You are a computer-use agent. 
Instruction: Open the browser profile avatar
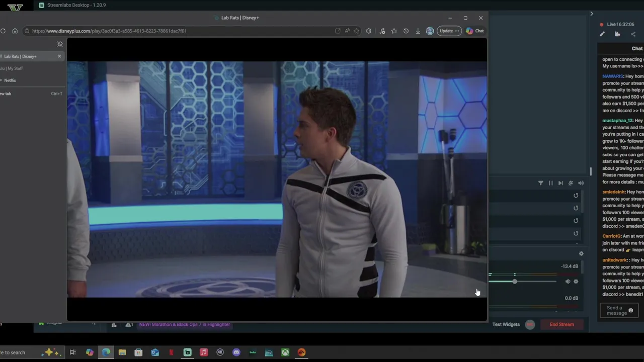point(430,31)
